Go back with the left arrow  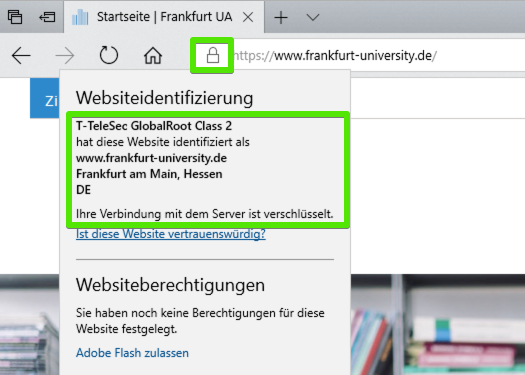click(x=21, y=55)
